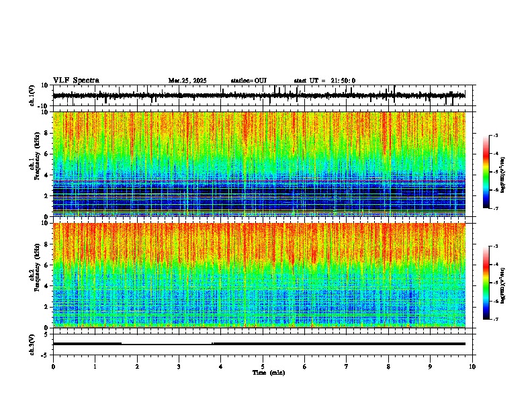
Task: Select the "start UT = 21:50:0" header text
Action: (324, 81)
